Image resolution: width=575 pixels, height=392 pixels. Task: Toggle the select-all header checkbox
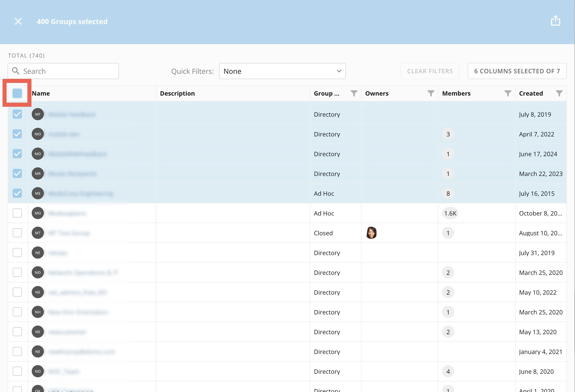point(17,93)
